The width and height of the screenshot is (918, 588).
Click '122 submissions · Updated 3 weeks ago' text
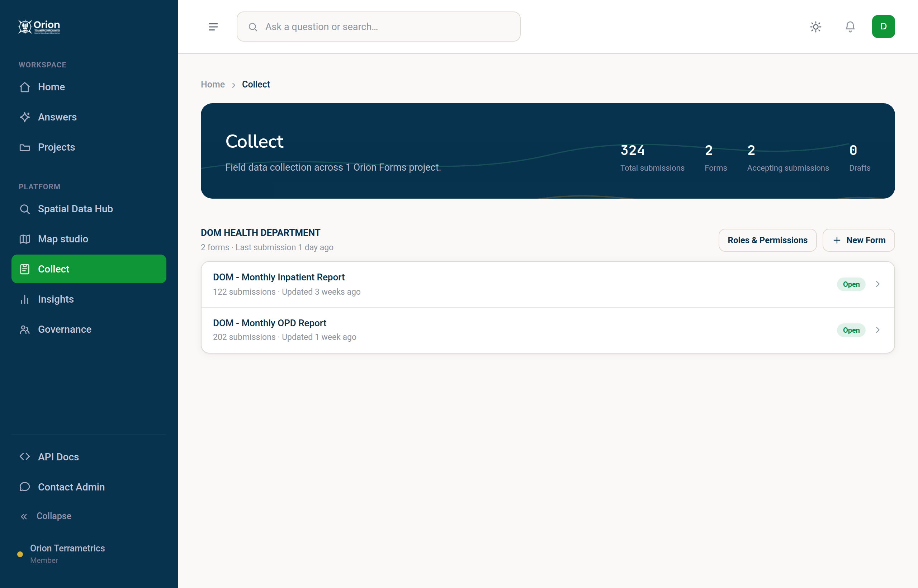point(287,292)
